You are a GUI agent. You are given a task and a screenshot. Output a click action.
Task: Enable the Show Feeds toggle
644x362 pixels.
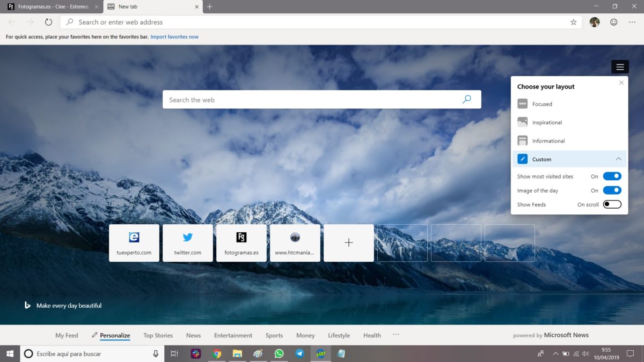pos(611,204)
